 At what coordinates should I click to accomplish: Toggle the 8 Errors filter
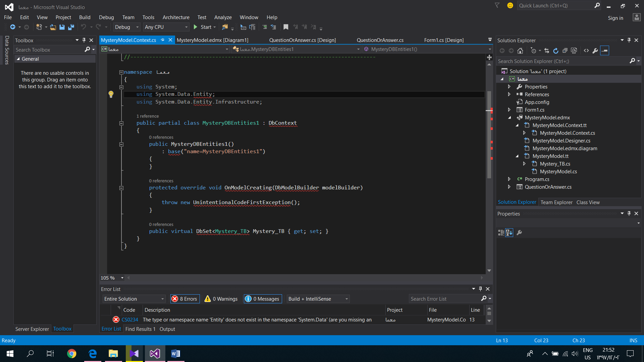(185, 299)
